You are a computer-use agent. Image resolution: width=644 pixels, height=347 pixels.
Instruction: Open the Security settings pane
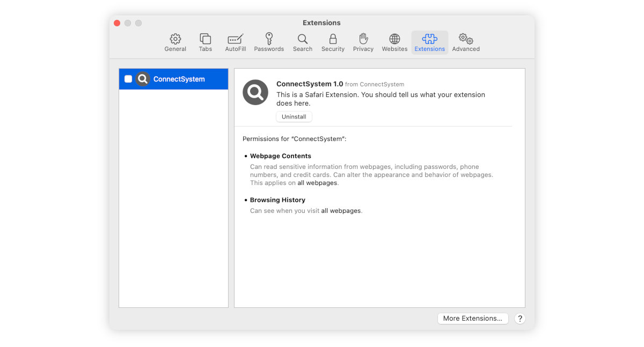click(333, 42)
